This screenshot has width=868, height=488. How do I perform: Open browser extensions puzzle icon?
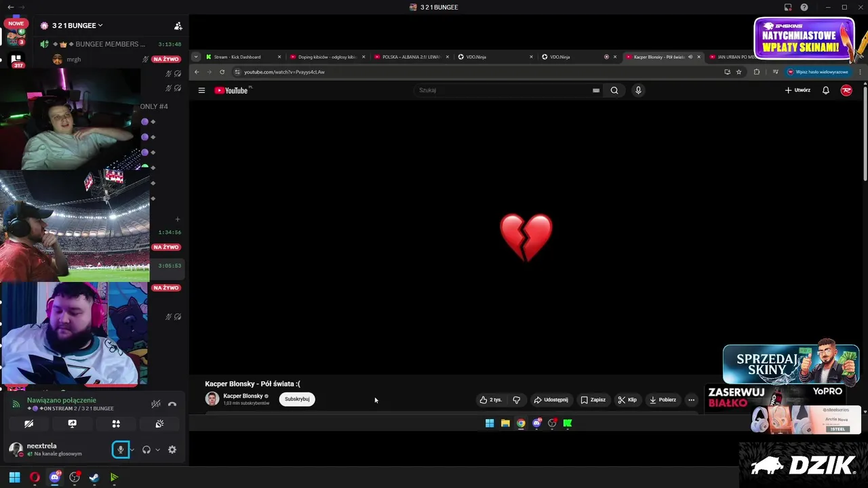point(757,72)
